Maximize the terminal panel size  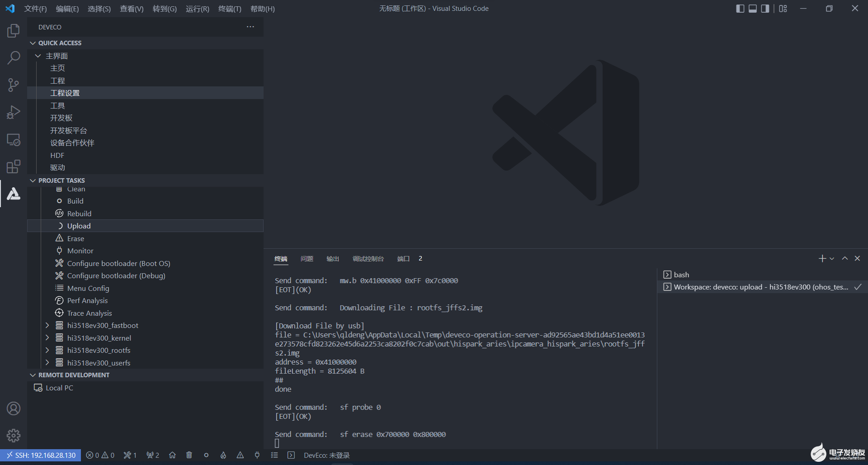pos(844,258)
